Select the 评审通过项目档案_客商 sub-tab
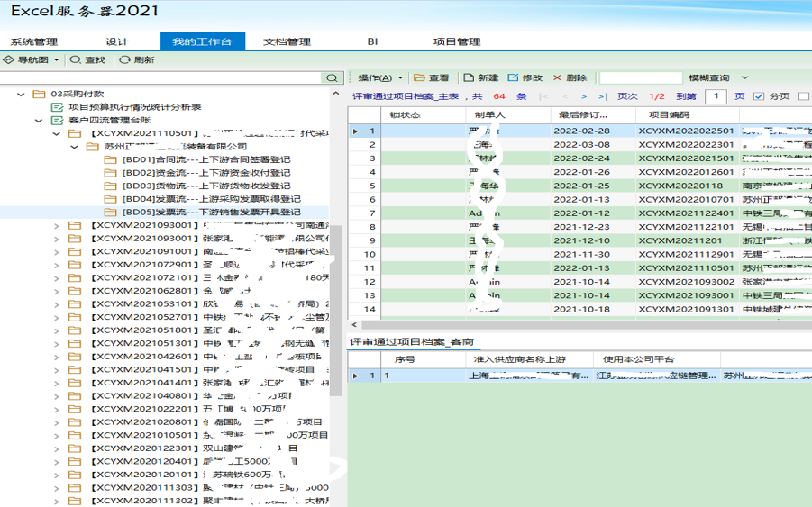This screenshot has height=507, width=812. pos(412,342)
